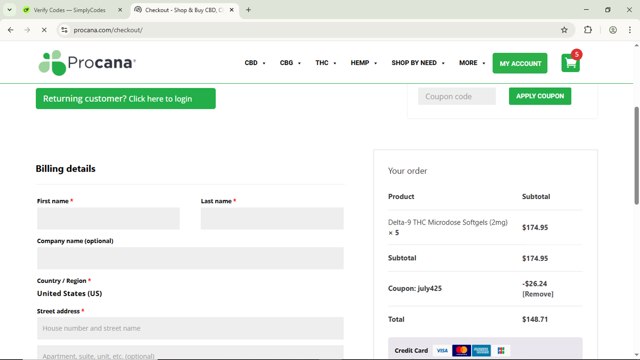Close the Verify Codes SimplyCodes tab

pos(120,10)
